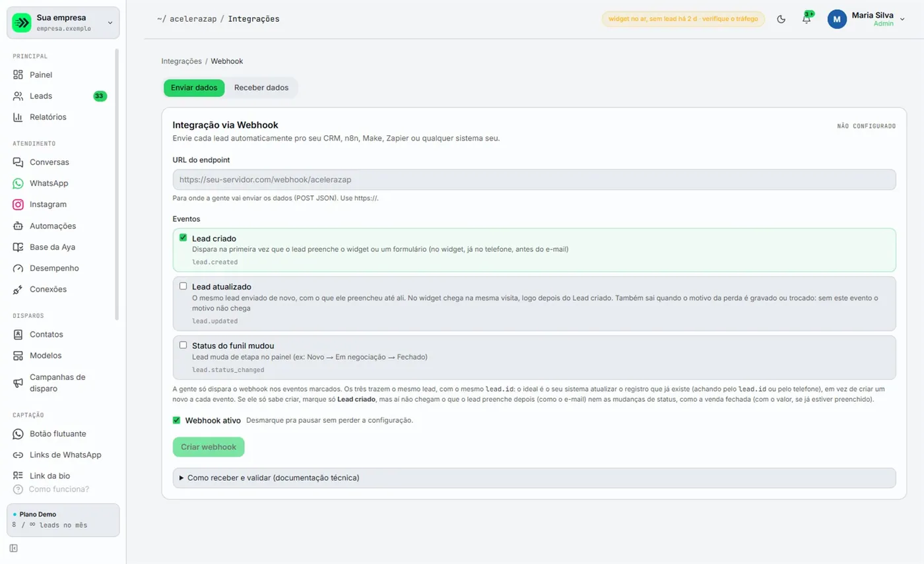924x564 pixels.
Task: Click the Leads people icon
Action: click(18, 96)
